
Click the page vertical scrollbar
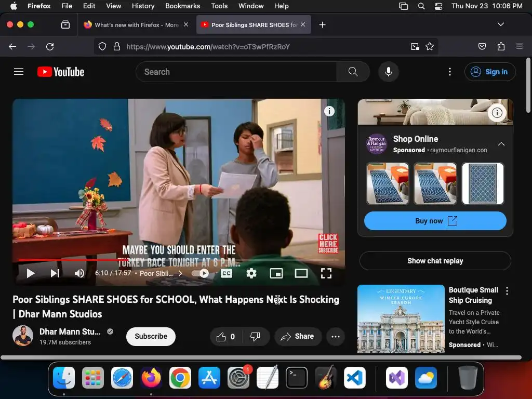click(528, 86)
